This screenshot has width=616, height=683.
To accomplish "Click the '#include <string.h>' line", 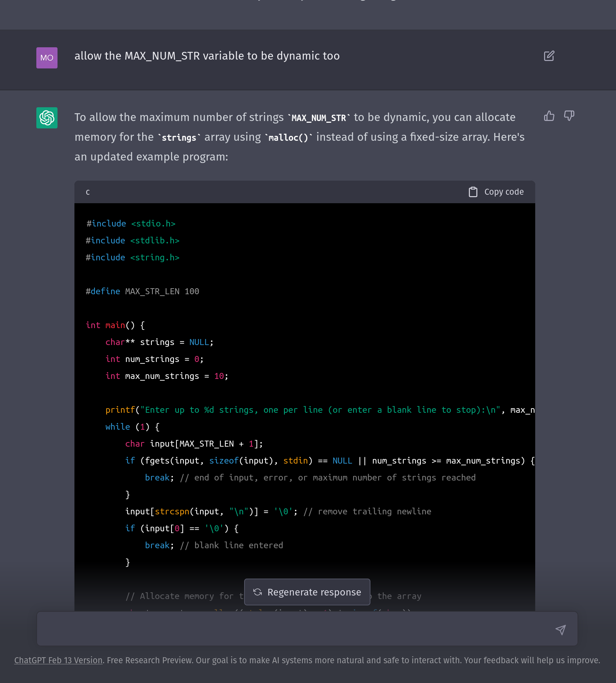I will point(133,258).
